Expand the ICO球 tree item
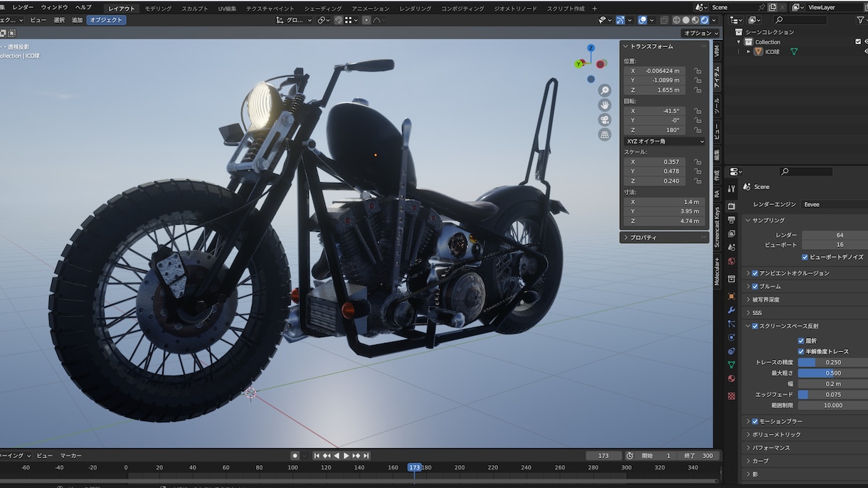This screenshot has height=488, width=868. (748, 51)
